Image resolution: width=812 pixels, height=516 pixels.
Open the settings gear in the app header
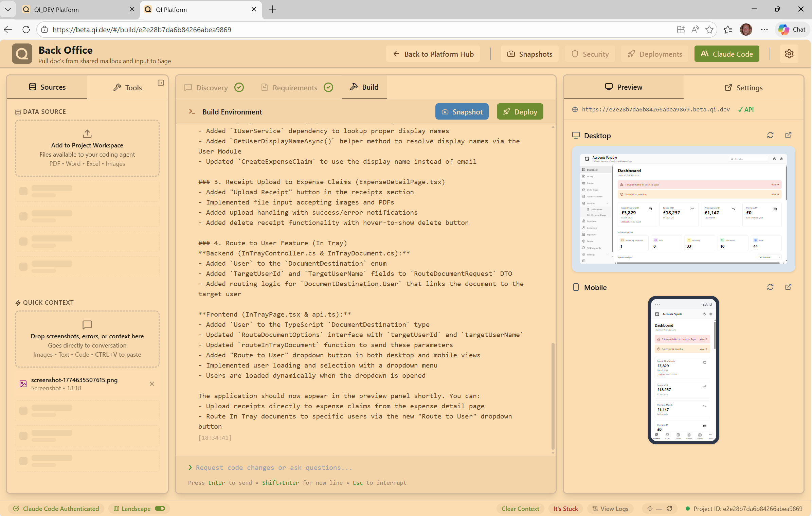(789, 54)
